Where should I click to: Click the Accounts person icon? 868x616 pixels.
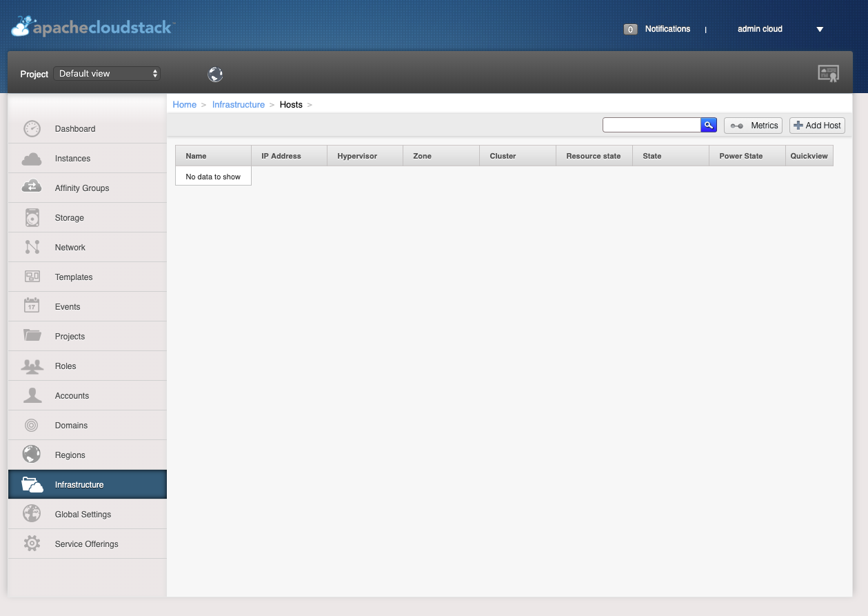tap(32, 395)
